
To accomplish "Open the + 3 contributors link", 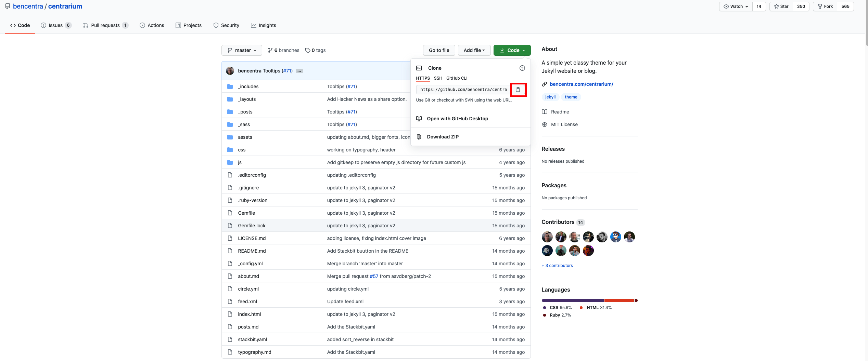I will (x=557, y=266).
